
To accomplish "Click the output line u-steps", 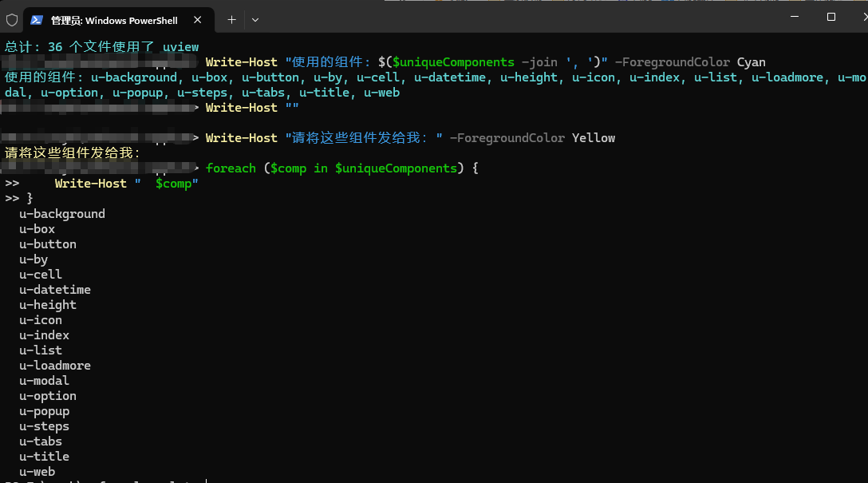I will (x=45, y=426).
